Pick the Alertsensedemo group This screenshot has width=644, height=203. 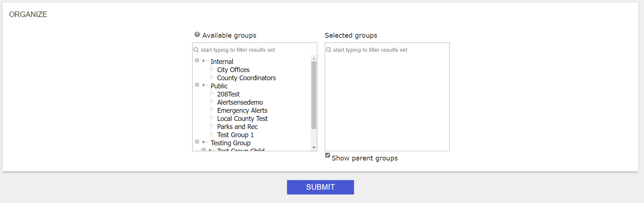coord(240,102)
